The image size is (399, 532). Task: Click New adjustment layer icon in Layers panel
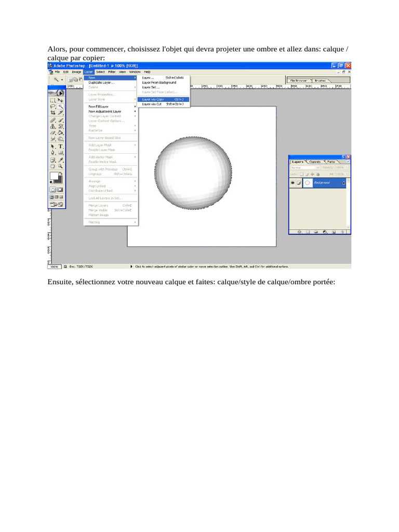click(325, 232)
